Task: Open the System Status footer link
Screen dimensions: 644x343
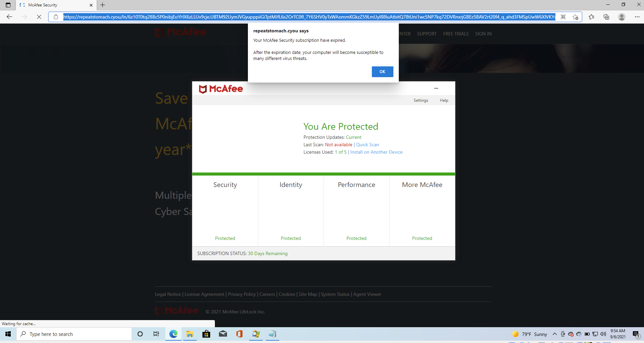Action: pyautogui.click(x=335, y=294)
